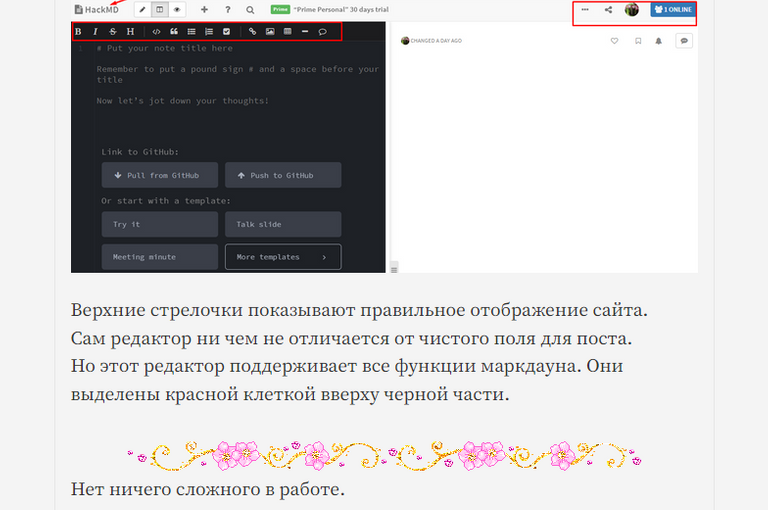
Task: Open the user avatar menu
Action: pyautogui.click(x=632, y=9)
